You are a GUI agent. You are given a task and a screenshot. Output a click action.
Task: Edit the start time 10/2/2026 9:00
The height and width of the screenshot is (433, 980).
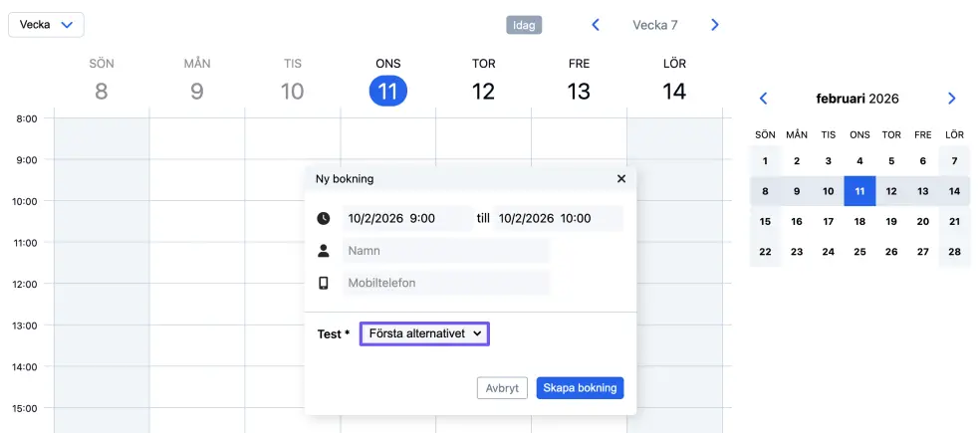(406, 219)
